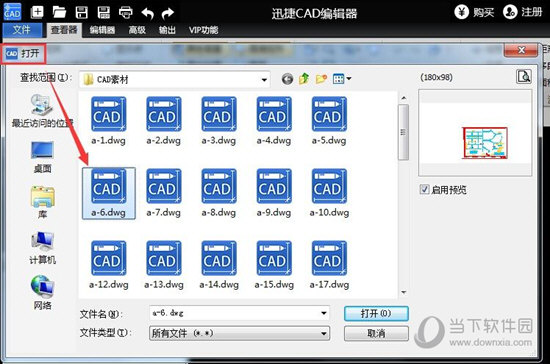Go back to previous folder
The height and width of the screenshot is (364, 550).
pyautogui.click(x=287, y=79)
